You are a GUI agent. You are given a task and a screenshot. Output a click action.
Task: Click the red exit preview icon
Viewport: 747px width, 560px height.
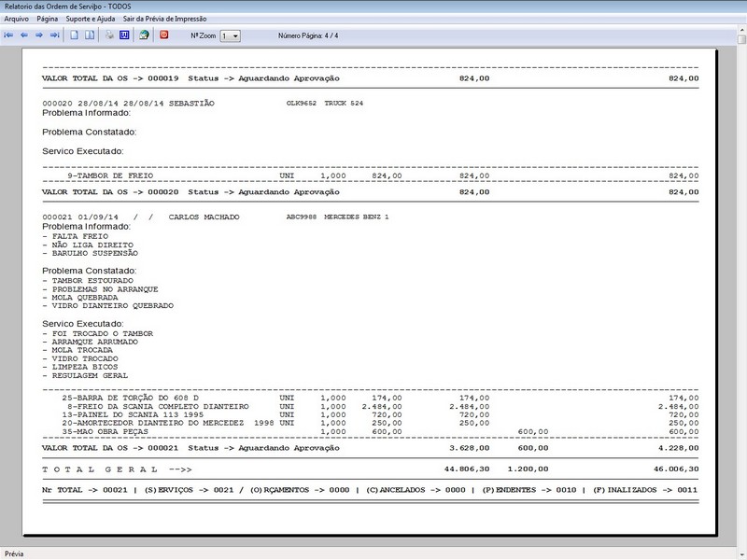164,35
